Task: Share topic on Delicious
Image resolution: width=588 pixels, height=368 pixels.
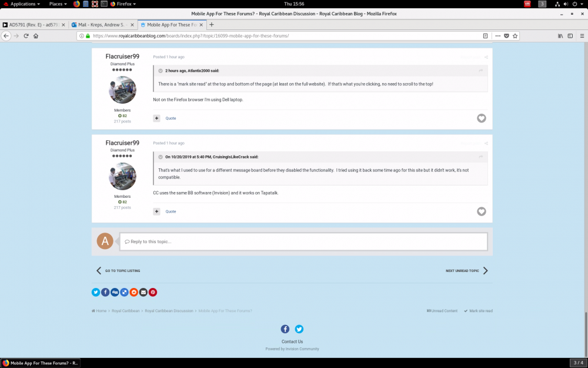Action: (124, 292)
